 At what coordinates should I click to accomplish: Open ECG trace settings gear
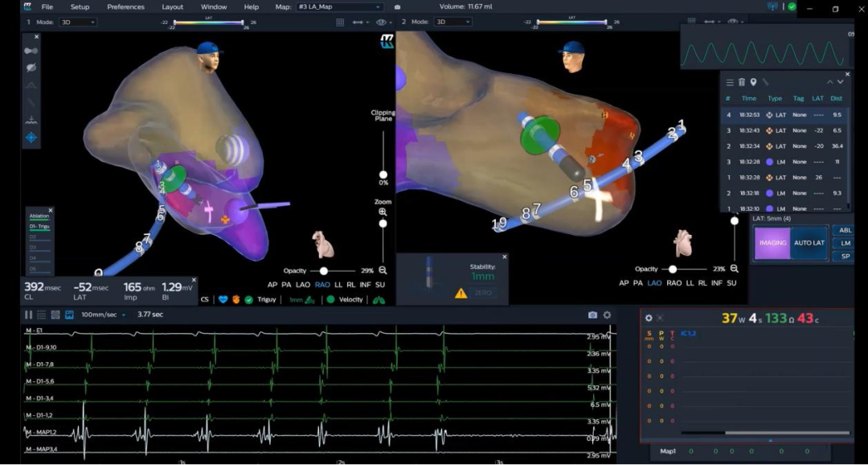(x=607, y=315)
